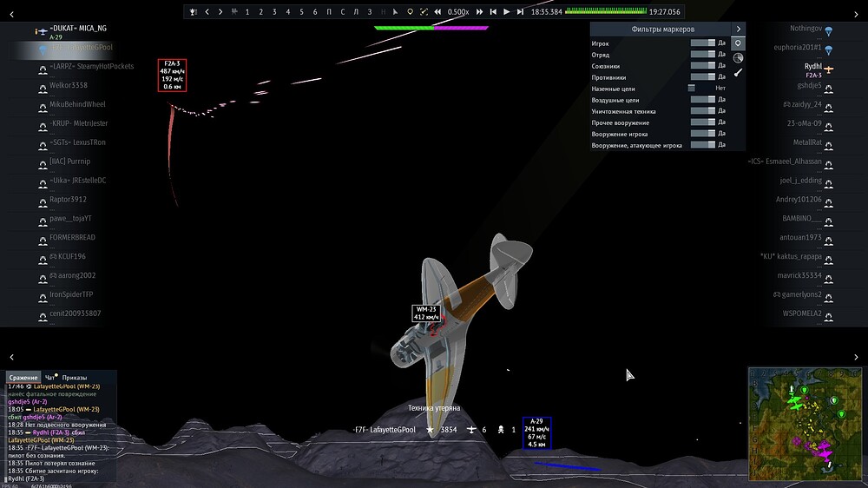
Task: Select player FORMERBREAD in left team list
Action: pyautogui.click(x=72, y=238)
